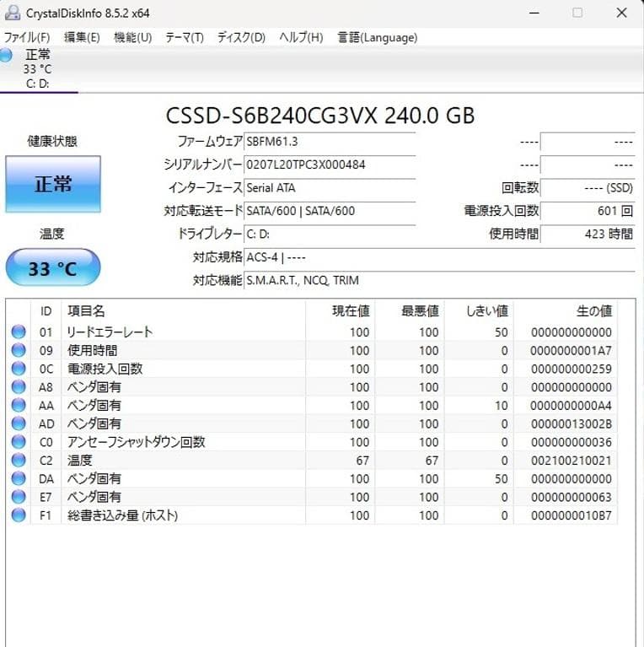Viewport: 644px width, 647px height.
Task: Click the interface field Serial ATA
Action: click(x=330, y=188)
